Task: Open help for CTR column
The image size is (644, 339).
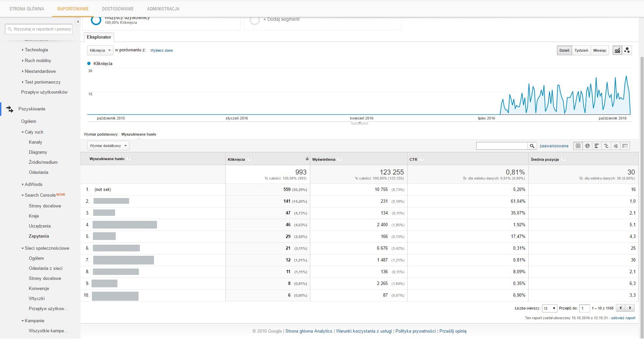Action: click(422, 159)
